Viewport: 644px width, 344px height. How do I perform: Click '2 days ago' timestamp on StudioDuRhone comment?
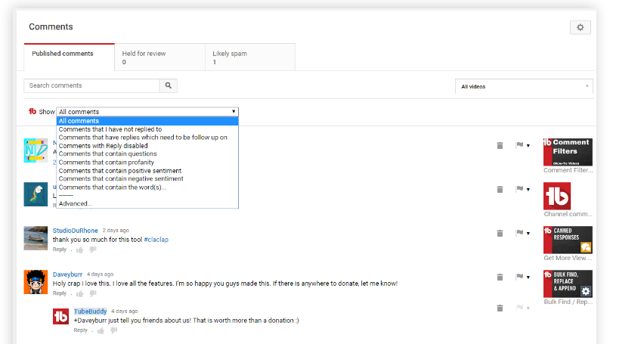coord(116,231)
